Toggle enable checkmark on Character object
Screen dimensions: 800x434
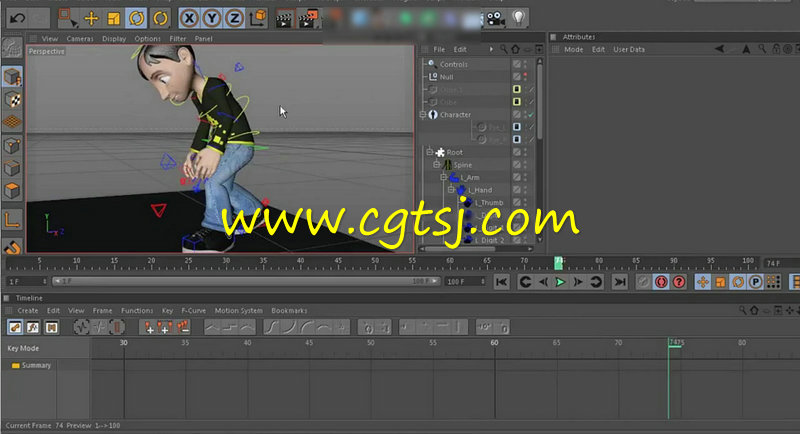click(x=532, y=115)
